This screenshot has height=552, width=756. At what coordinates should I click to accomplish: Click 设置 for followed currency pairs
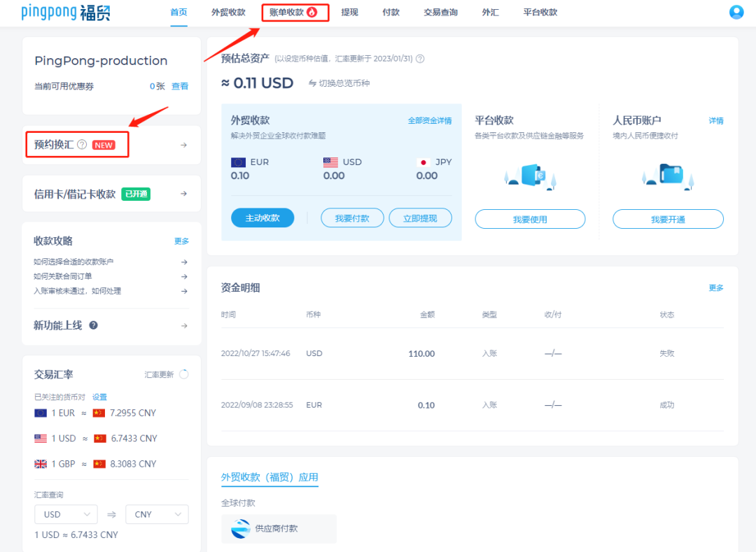pyautogui.click(x=99, y=397)
